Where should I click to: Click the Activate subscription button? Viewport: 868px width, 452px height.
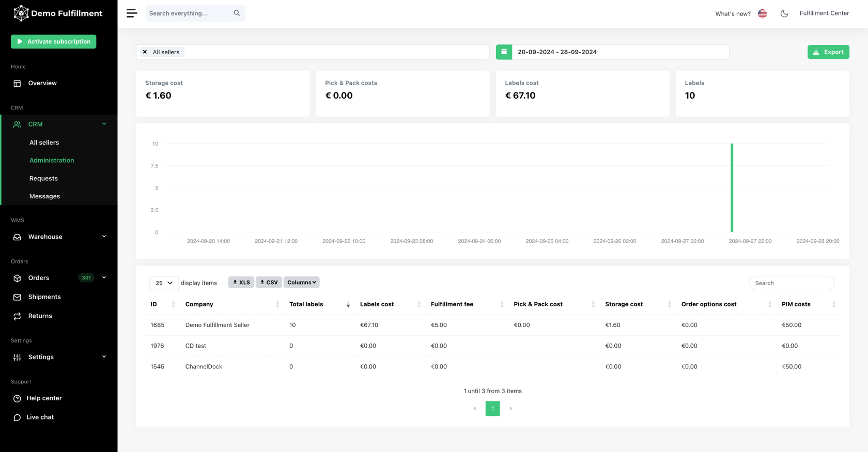coord(54,42)
